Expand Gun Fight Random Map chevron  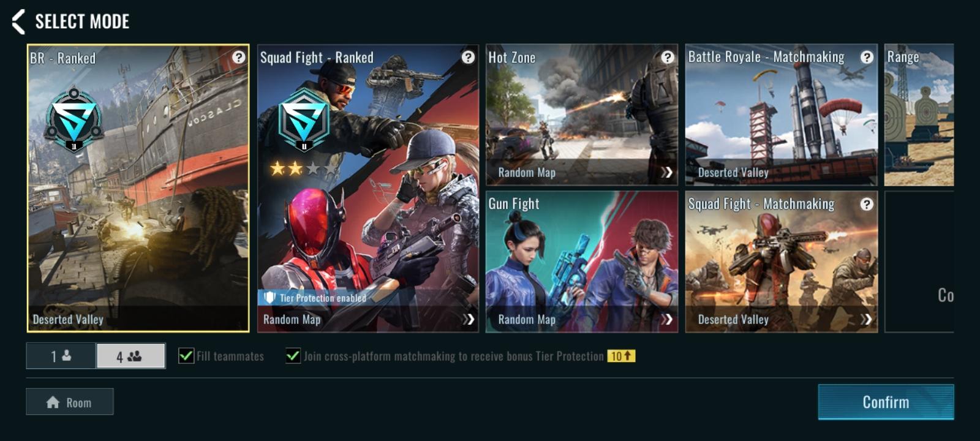[x=667, y=319]
